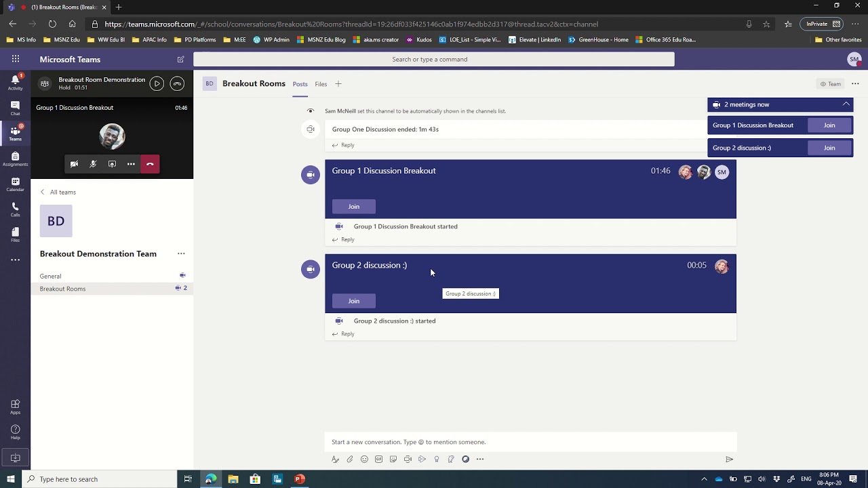This screenshot has height=488, width=868.
Task: Reply to Group 1 Discussion Breakout started
Action: pos(343,239)
